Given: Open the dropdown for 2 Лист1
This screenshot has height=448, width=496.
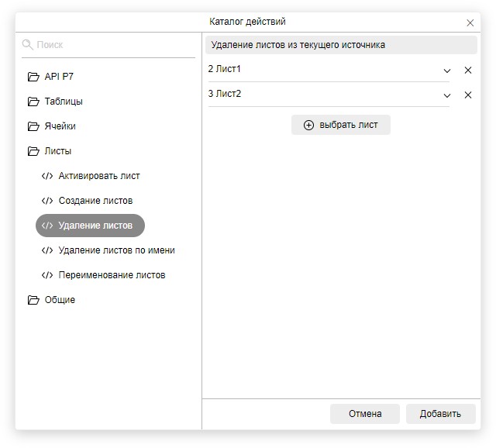Looking at the screenshot, I should pos(447,71).
